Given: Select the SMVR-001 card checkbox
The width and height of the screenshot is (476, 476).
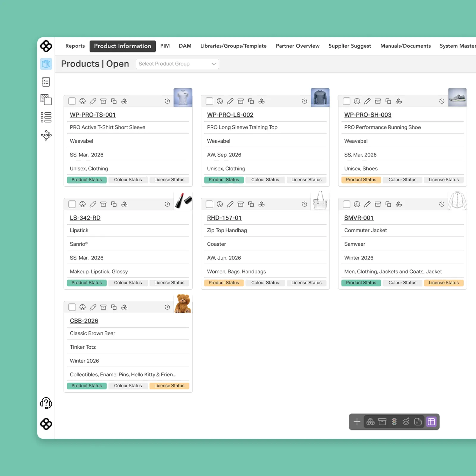Looking at the screenshot, I should point(347,204).
